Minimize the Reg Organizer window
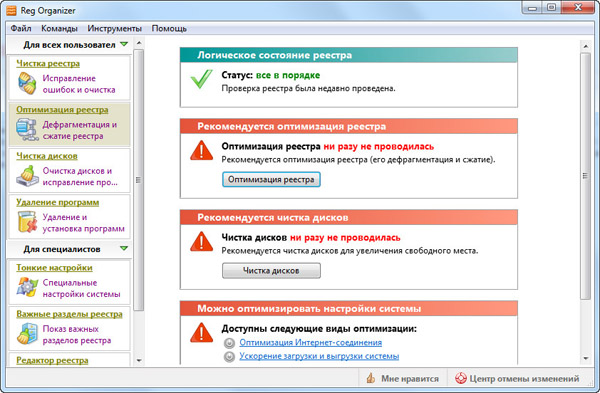The height and width of the screenshot is (393, 600). tap(533, 8)
